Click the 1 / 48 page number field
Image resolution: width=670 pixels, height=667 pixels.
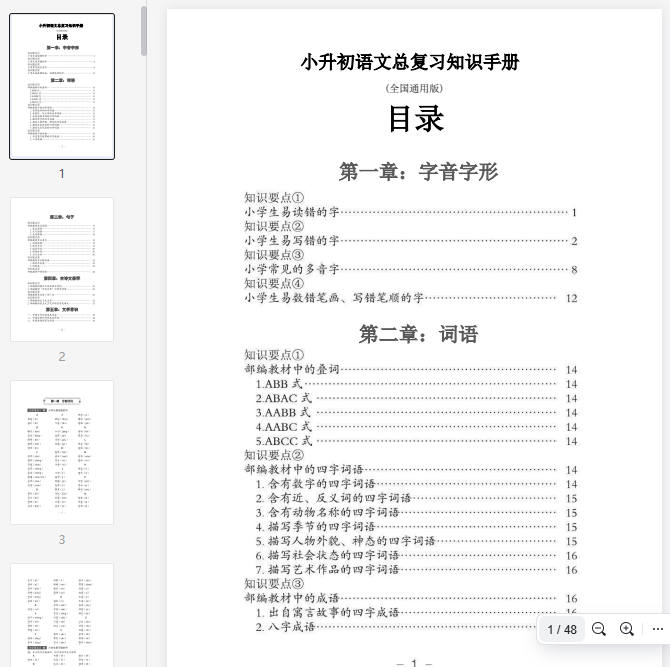pos(562,629)
